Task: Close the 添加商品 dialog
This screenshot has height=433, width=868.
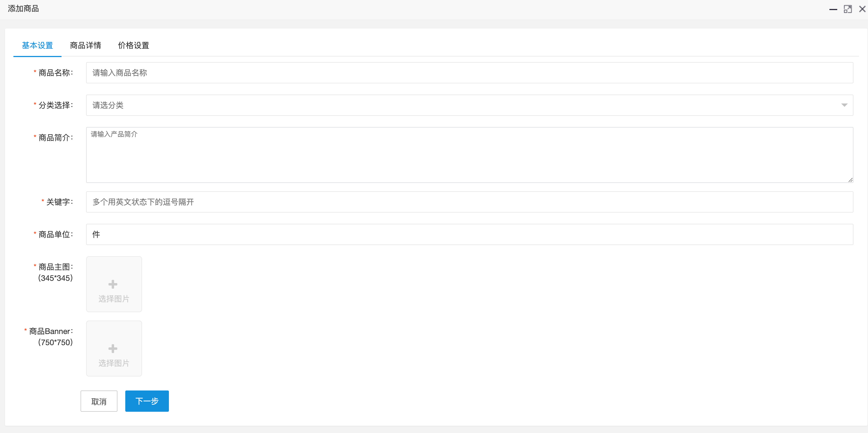Action: click(862, 9)
